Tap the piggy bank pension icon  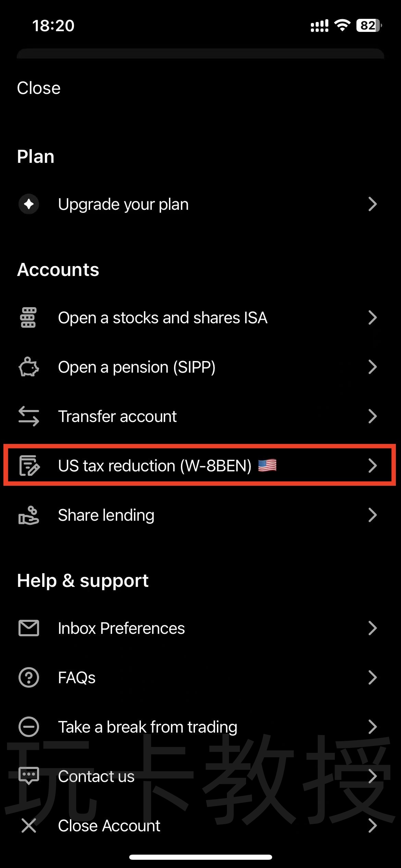(x=29, y=367)
